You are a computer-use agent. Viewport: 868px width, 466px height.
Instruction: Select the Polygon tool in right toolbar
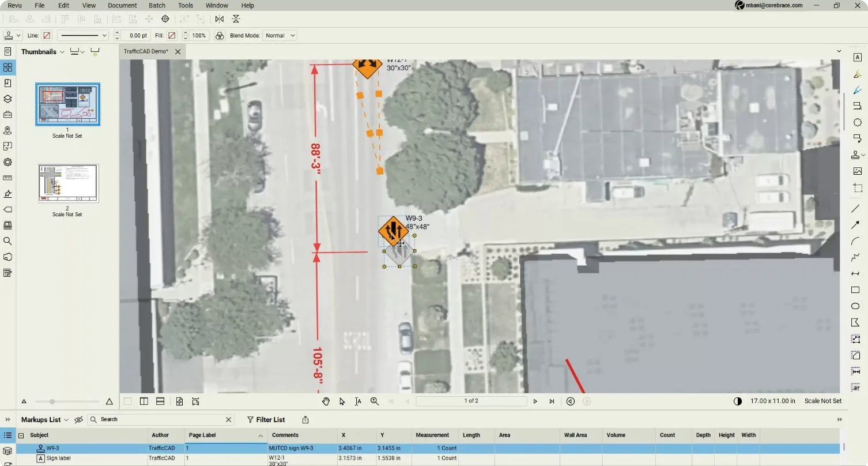pyautogui.click(x=855, y=323)
